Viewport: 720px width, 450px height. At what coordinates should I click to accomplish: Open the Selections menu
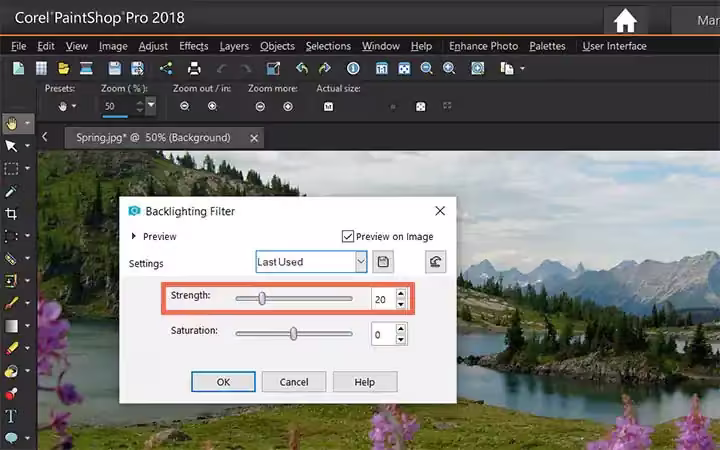[x=328, y=46]
